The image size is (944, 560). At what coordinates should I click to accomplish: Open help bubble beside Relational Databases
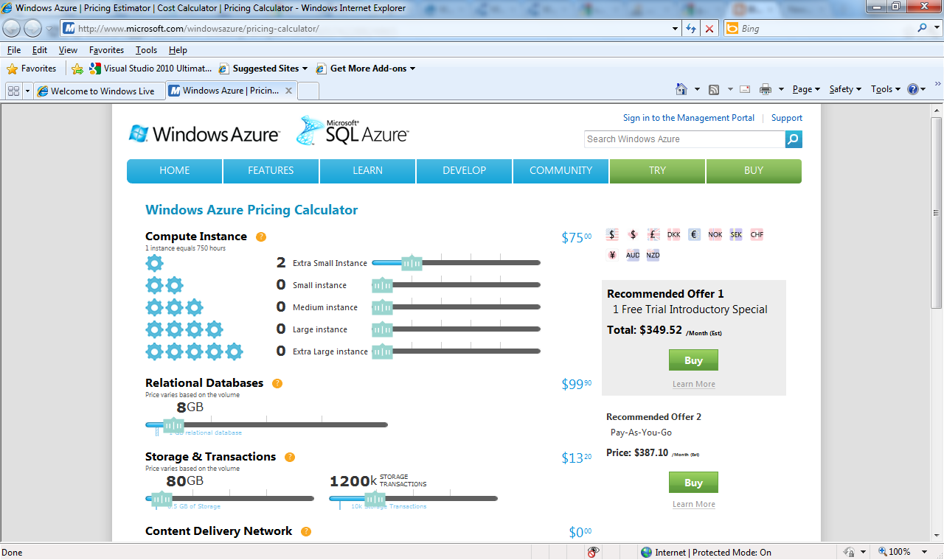pos(277,383)
